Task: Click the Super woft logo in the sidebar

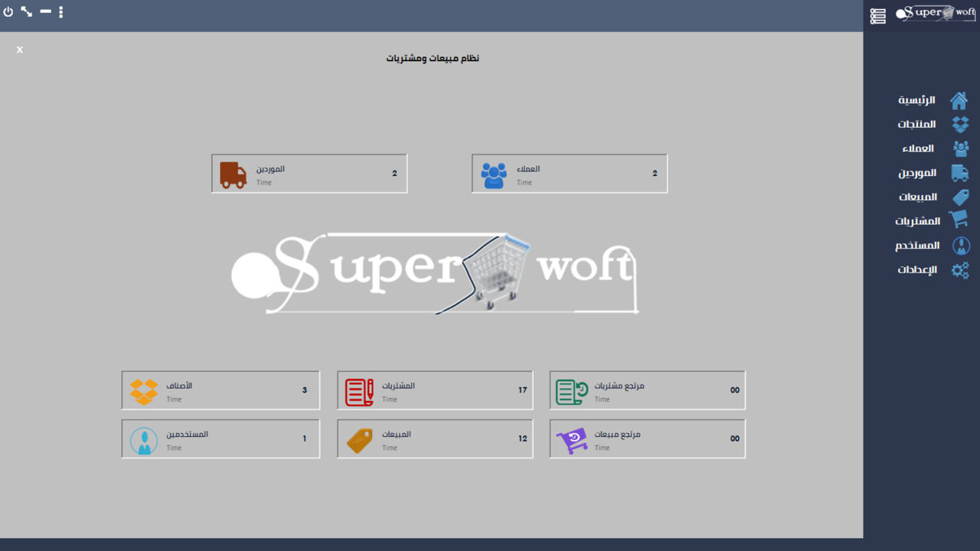Action: [934, 13]
